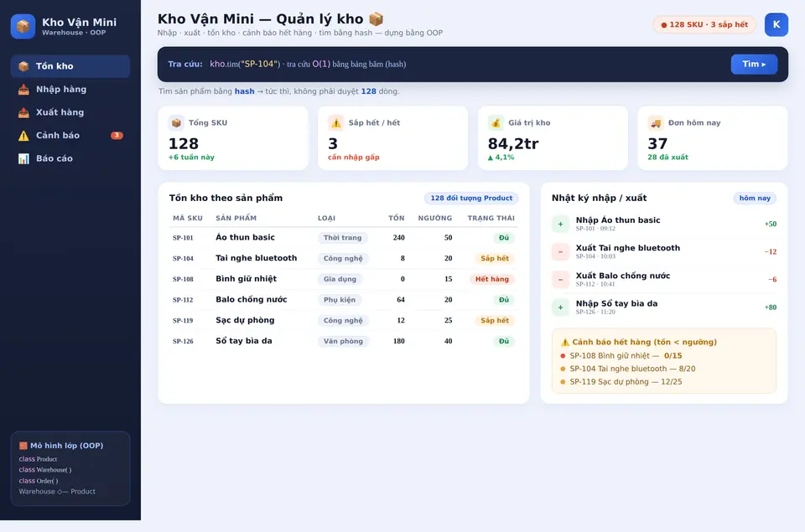The height and width of the screenshot is (532, 805).
Task: Click the hôm nay badge in log panel
Action: click(755, 198)
